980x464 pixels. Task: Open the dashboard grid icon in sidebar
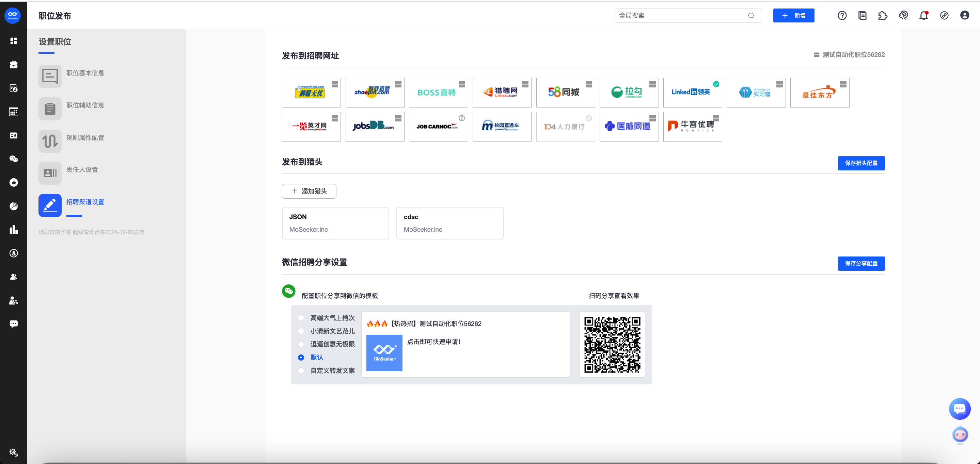pos(14,41)
